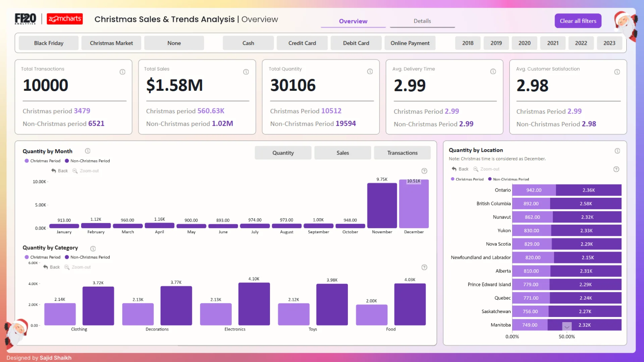This screenshot has width=644, height=362.
Task: Toggle year 2020 filter
Action: (x=525, y=43)
